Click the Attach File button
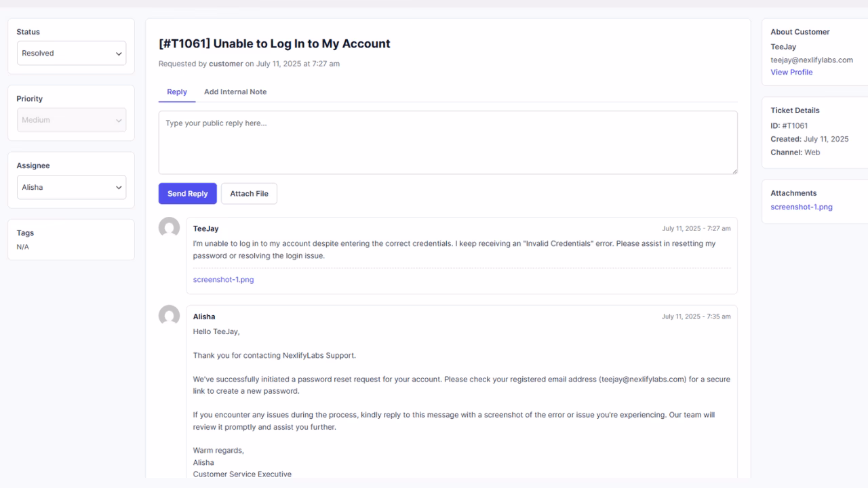 (248, 193)
